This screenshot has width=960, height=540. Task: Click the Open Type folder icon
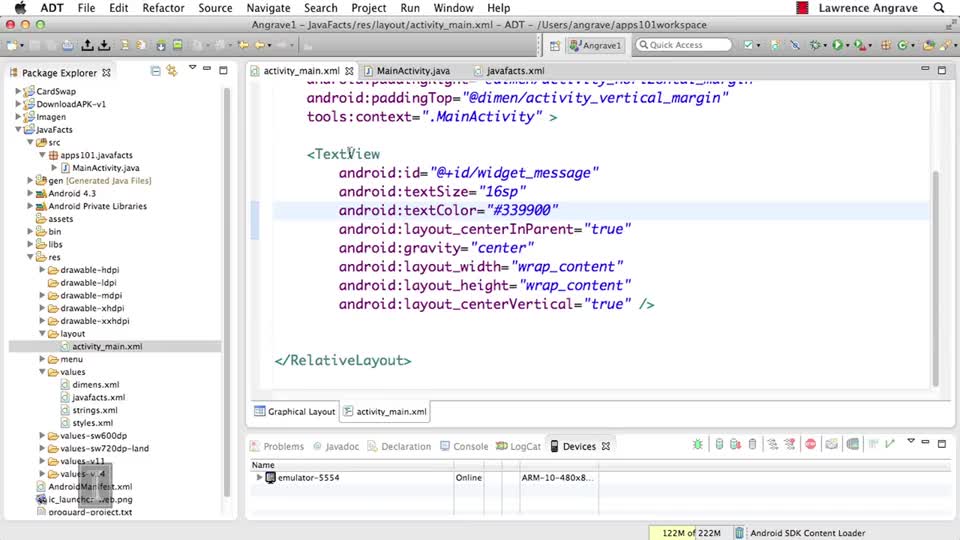929,45
